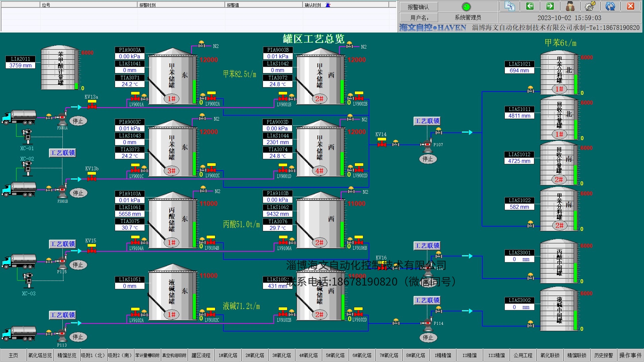Click 停止 status button under pump P107
Screen dimensions: 644x362
tap(428, 159)
